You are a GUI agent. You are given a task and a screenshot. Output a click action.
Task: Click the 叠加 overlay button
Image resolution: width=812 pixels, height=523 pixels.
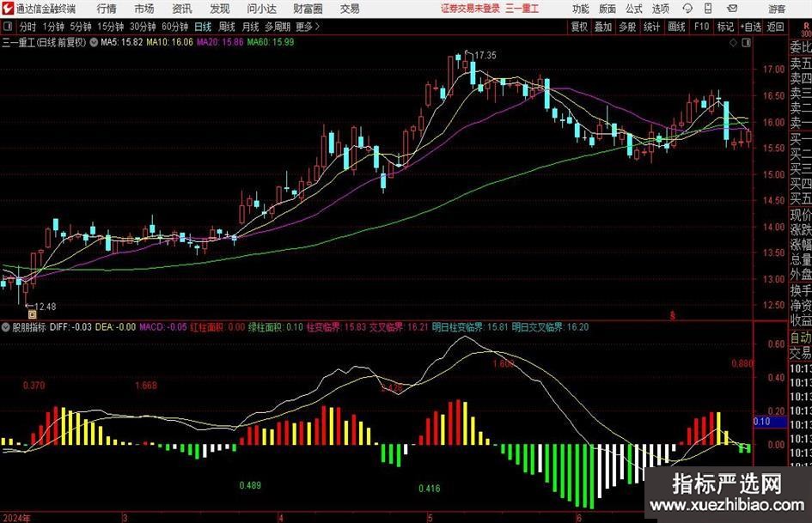(x=603, y=27)
